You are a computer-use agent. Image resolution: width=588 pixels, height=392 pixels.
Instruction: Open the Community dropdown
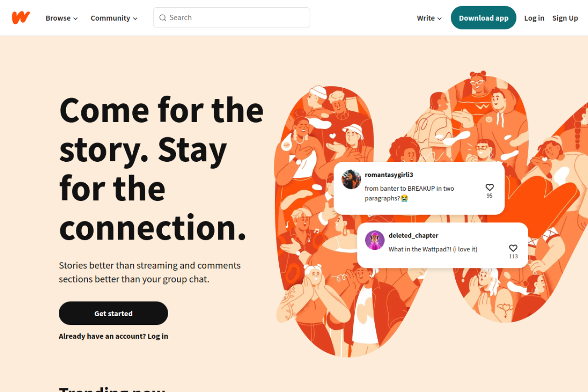tap(114, 18)
